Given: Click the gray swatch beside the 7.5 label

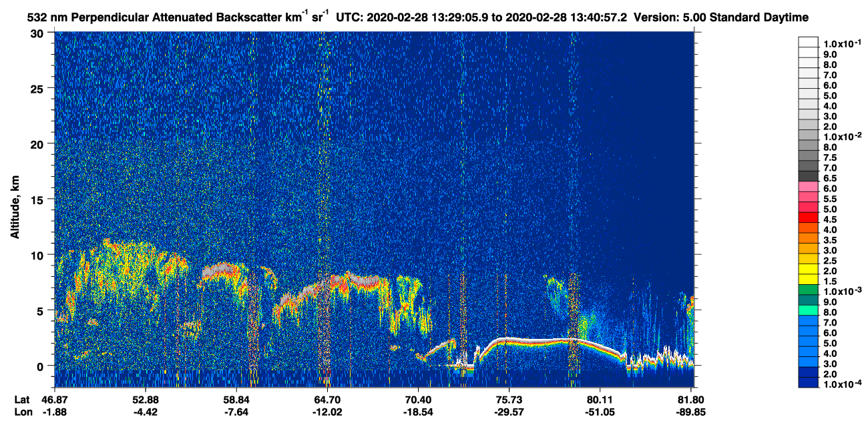Looking at the screenshot, I should pyautogui.click(x=808, y=157).
